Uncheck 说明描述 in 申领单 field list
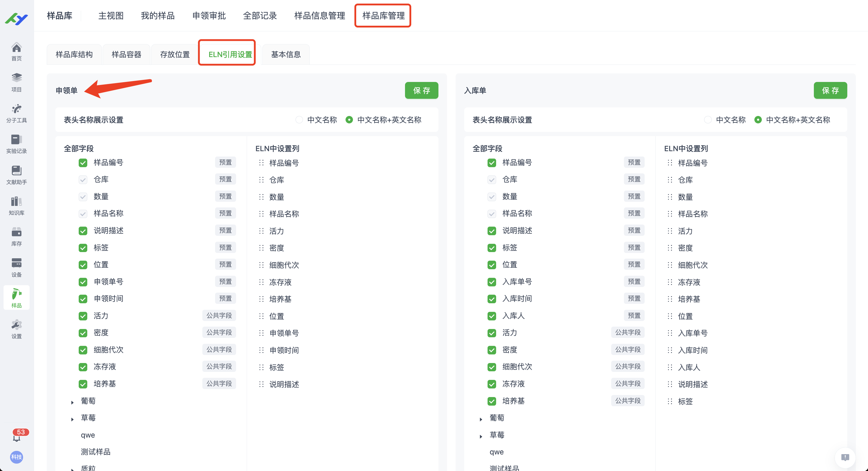868x471 pixels. tap(83, 231)
